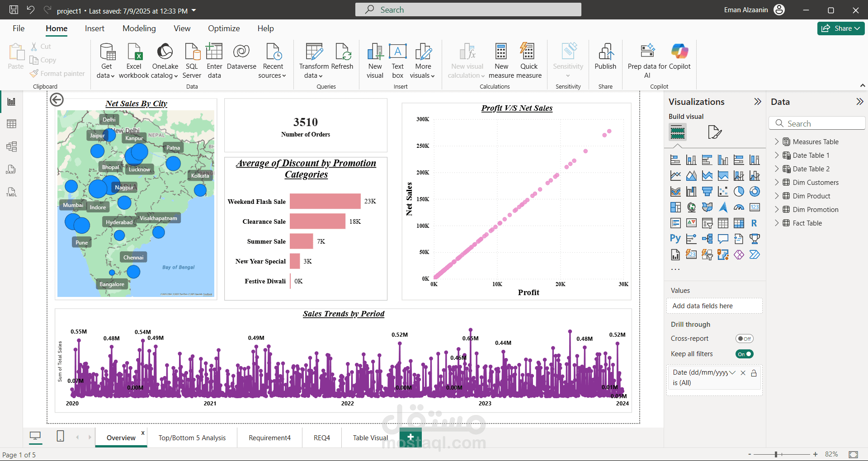Adjust the zoom level slider

tap(776, 454)
